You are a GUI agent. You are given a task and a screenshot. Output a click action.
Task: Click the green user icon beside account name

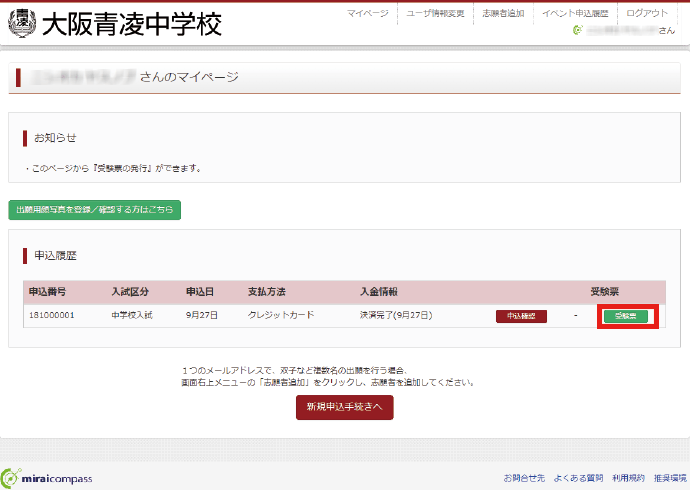577,30
